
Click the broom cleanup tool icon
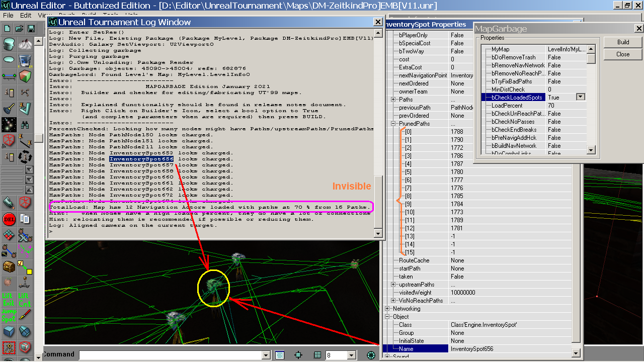(x=9, y=108)
